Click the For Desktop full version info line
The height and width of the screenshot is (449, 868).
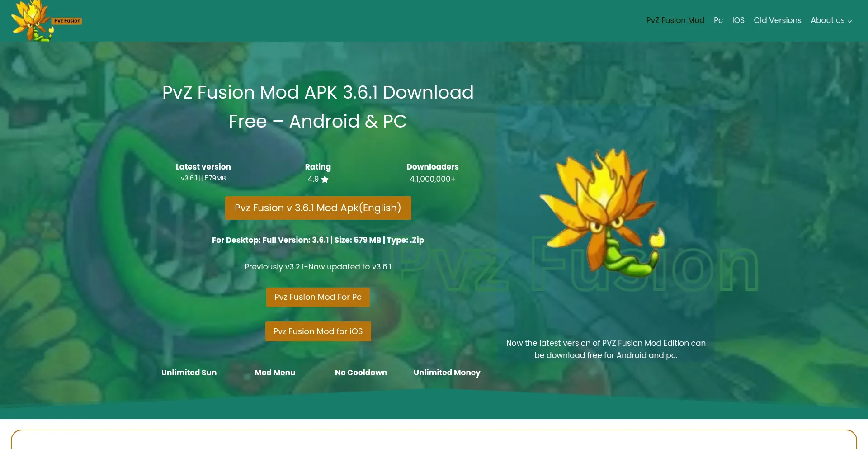coord(318,240)
